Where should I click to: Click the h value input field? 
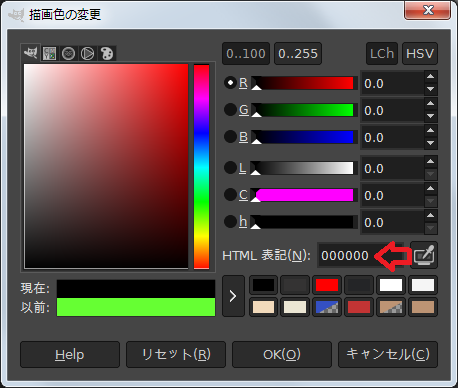click(392, 222)
